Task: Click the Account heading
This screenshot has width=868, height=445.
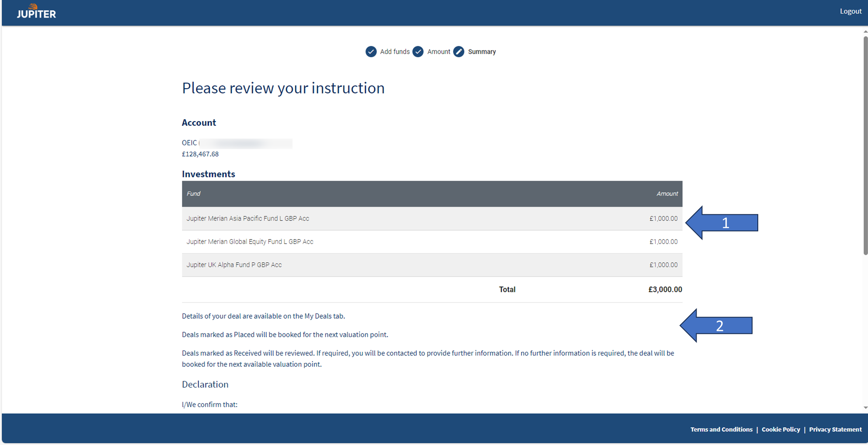Action: click(x=199, y=122)
